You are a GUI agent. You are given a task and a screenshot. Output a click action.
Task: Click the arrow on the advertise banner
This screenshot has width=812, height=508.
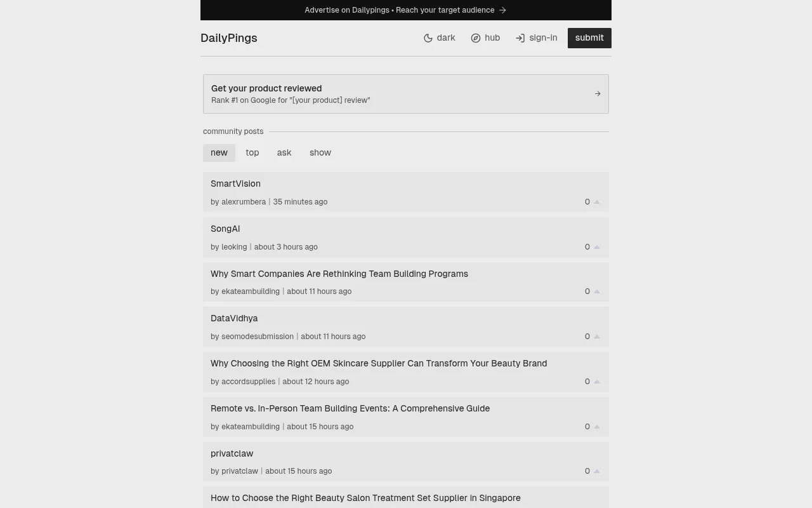(502, 10)
